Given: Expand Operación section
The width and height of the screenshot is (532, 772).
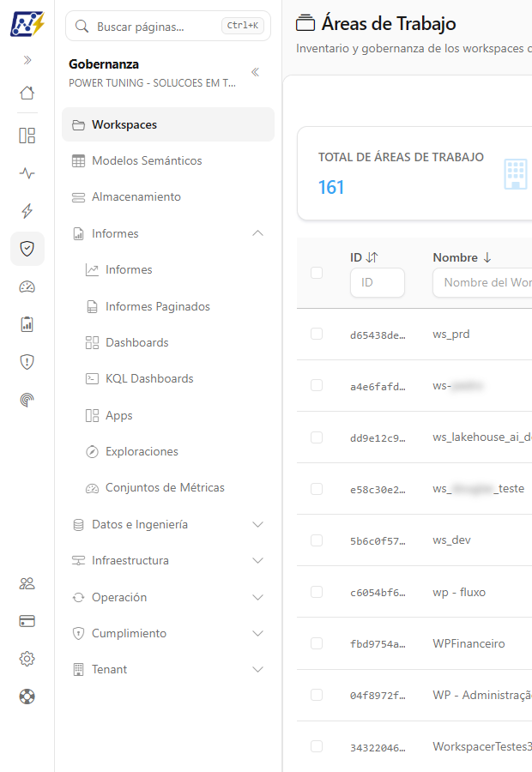Looking at the screenshot, I should pyautogui.click(x=257, y=597).
